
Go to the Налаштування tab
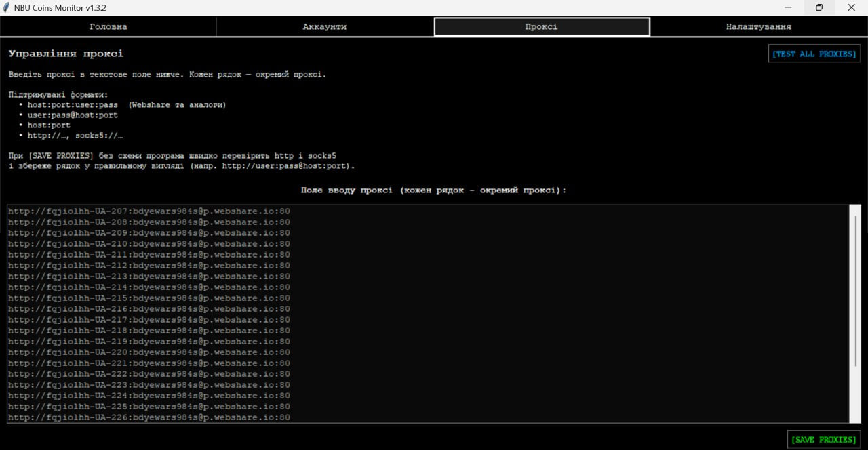pos(759,26)
